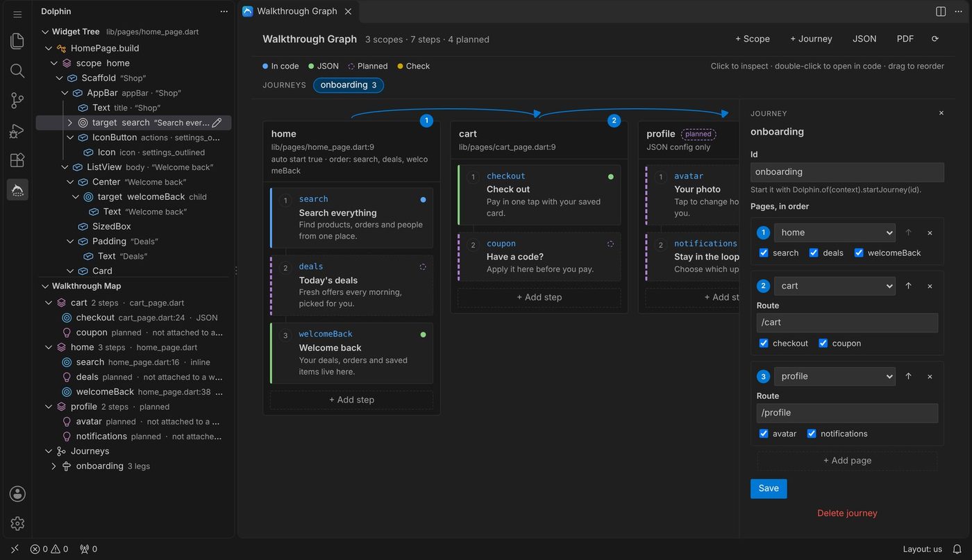
Task: Open the Accounts icon in activity bar
Action: pos(17,493)
